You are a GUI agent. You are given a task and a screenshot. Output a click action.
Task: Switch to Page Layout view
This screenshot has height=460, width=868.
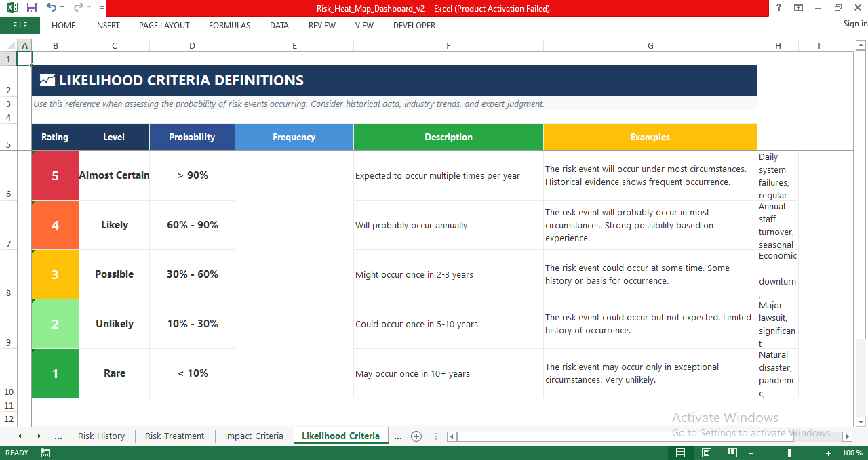pos(706,453)
